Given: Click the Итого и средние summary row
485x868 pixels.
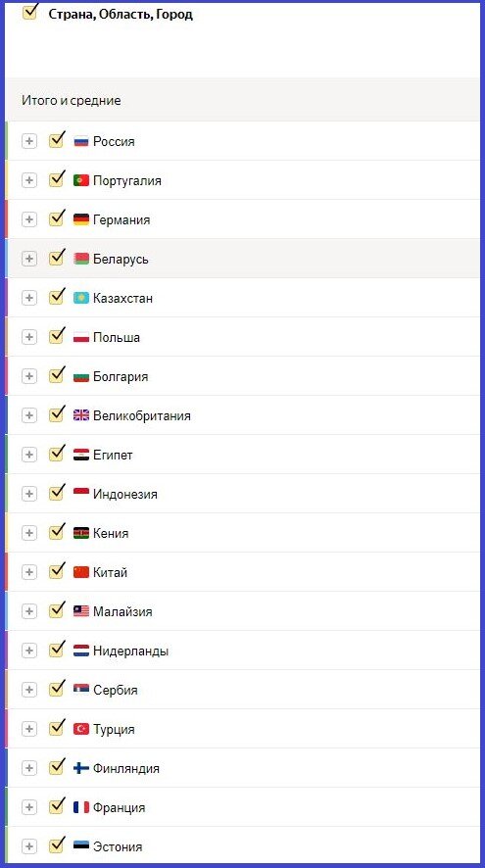Looking at the screenshot, I should pyautogui.click(x=243, y=100).
